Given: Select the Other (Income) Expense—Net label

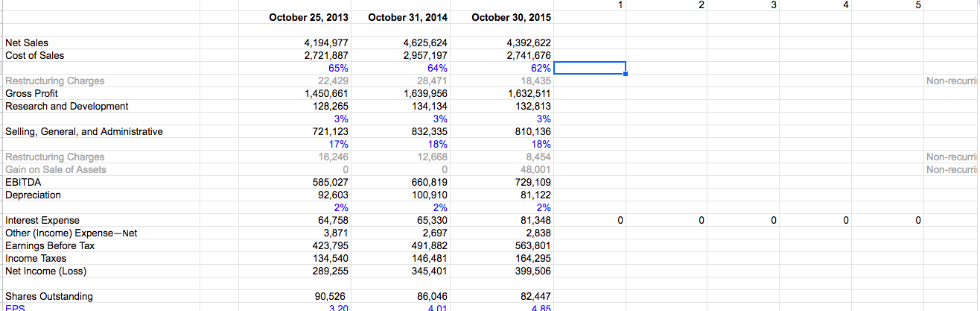Looking at the screenshot, I should (71, 233).
